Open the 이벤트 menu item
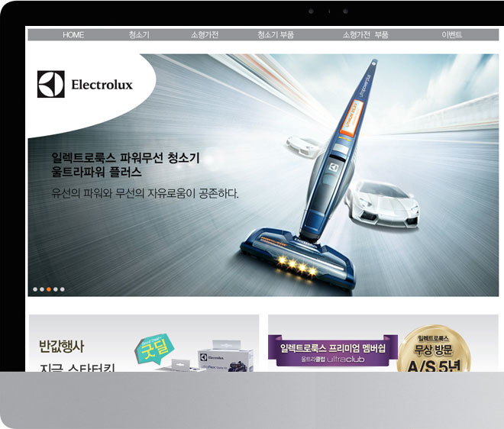 point(451,34)
